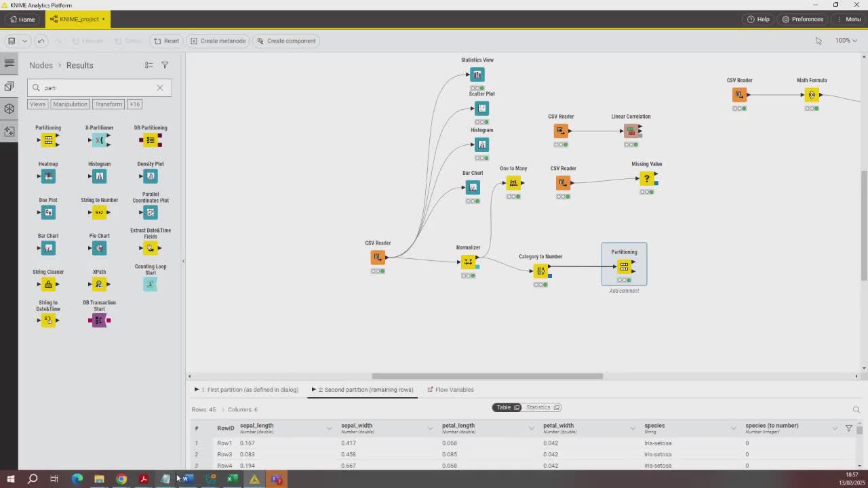This screenshot has height=488, width=868.
Task: Select the X-Partitioner node icon
Action: pos(99,140)
